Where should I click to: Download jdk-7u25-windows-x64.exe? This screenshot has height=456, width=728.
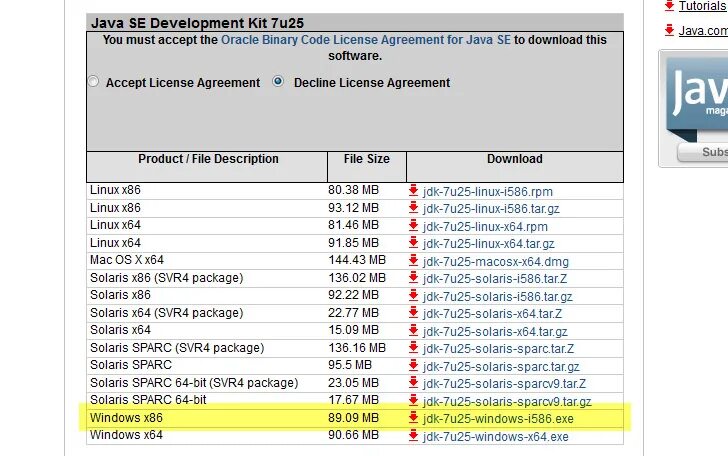coord(495,436)
